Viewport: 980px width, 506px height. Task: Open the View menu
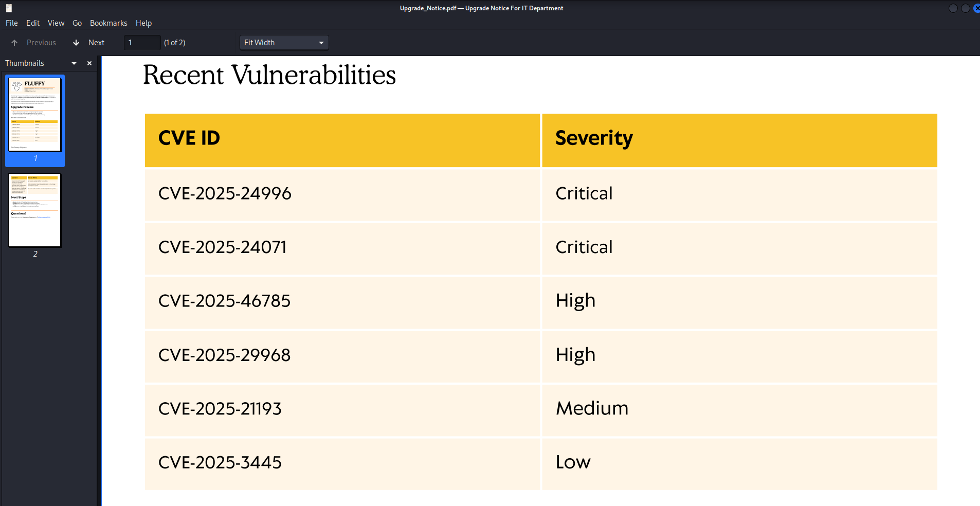pyautogui.click(x=56, y=23)
